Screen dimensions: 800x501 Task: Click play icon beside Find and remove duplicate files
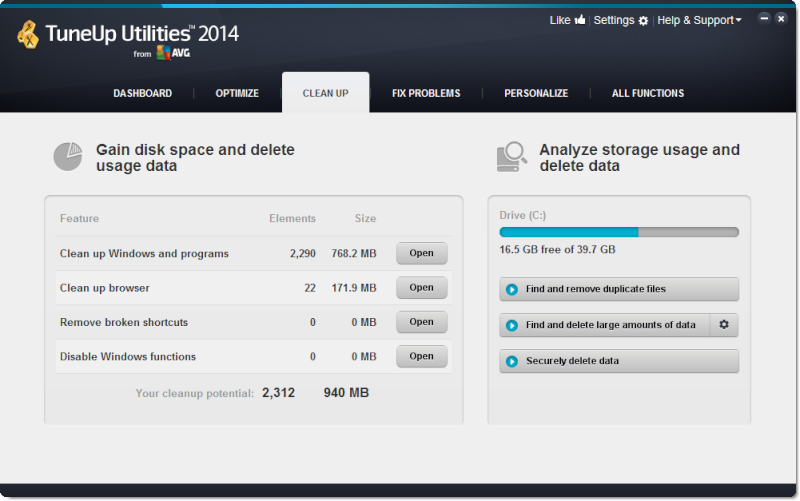(x=512, y=290)
